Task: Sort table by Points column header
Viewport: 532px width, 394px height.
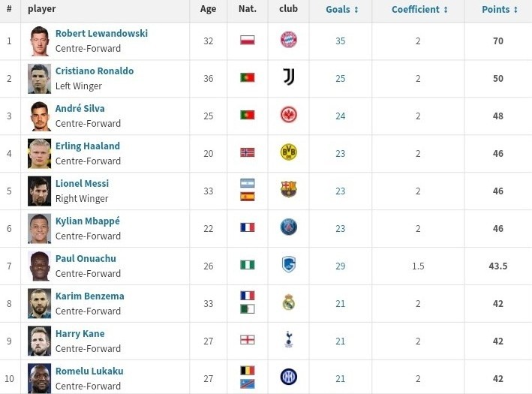Action: pos(500,10)
